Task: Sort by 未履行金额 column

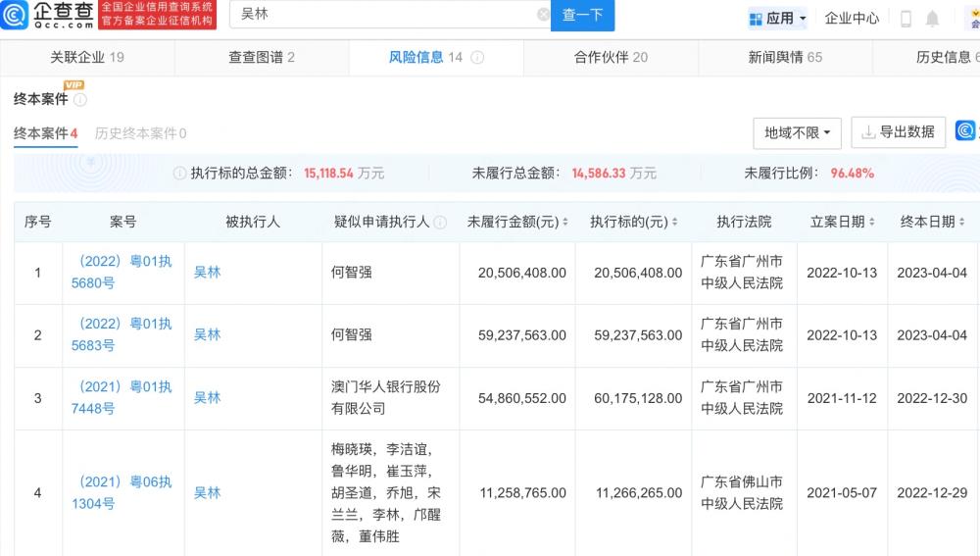Action: [565, 223]
